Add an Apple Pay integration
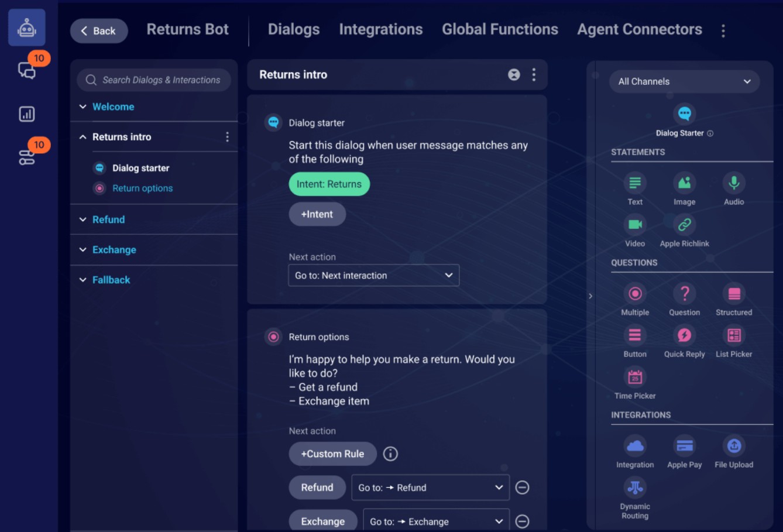Screen dimensions: 783x532 coord(684,446)
